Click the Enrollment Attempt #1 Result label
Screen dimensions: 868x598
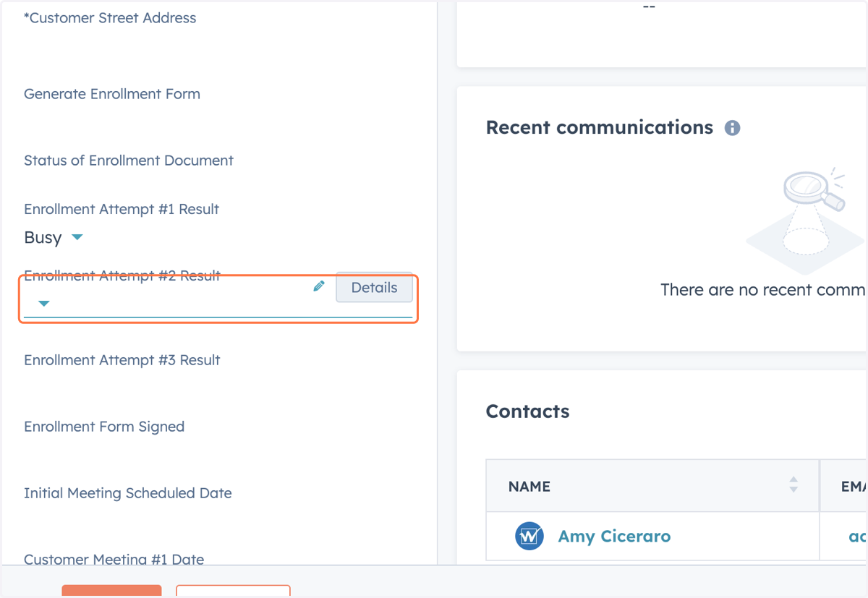click(122, 209)
